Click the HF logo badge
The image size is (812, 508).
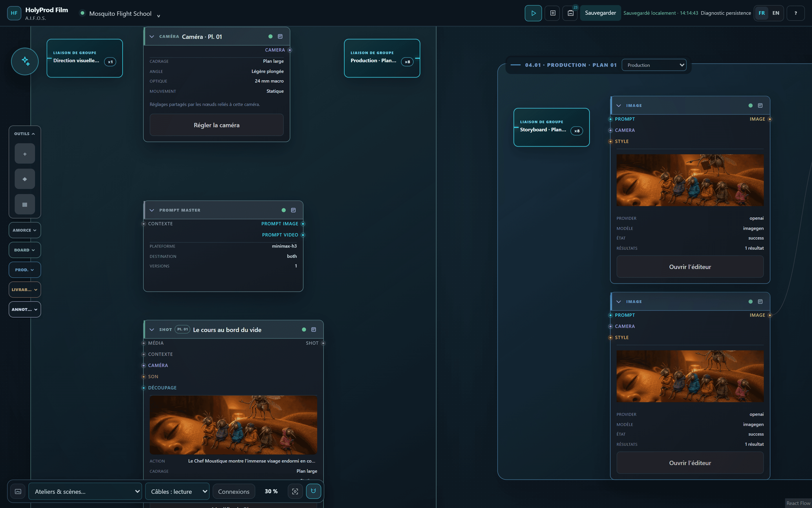coord(14,13)
